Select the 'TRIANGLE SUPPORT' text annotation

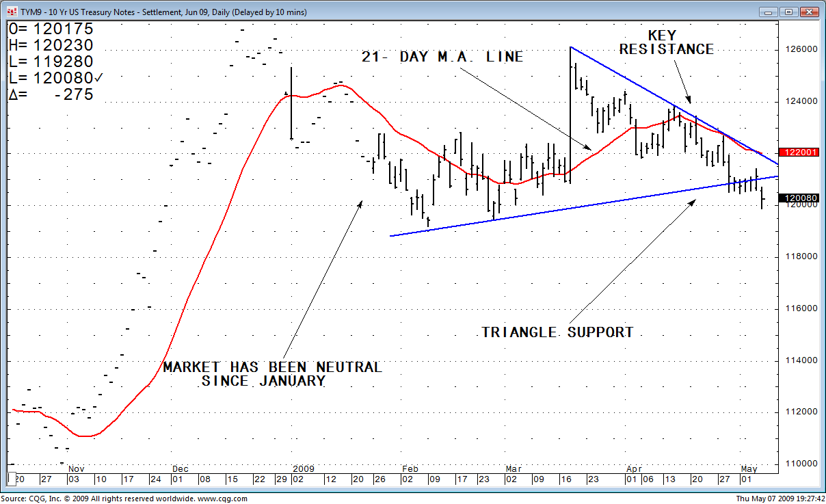coord(557,332)
